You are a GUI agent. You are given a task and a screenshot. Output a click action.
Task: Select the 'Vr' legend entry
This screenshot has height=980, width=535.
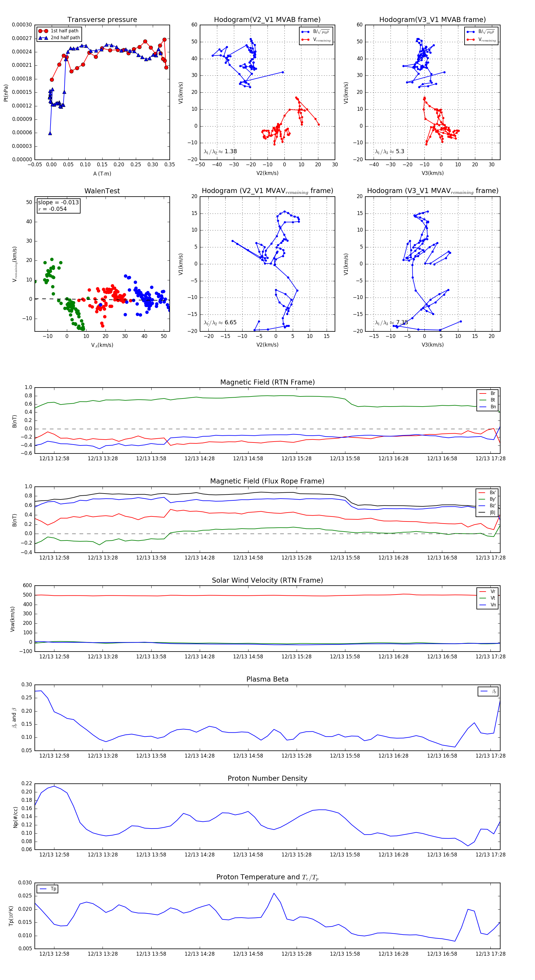(488, 592)
